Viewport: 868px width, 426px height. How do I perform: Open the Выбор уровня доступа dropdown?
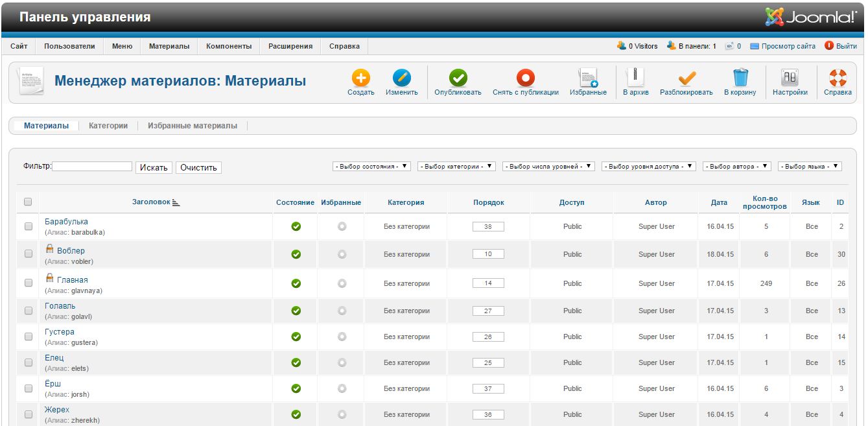tap(648, 167)
